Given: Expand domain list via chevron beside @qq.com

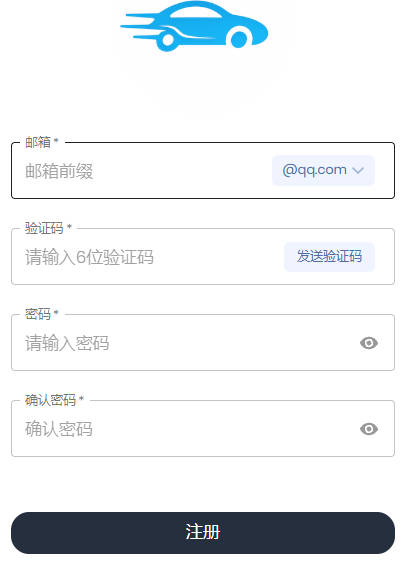Looking at the screenshot, I should click(x=358, y=170).
